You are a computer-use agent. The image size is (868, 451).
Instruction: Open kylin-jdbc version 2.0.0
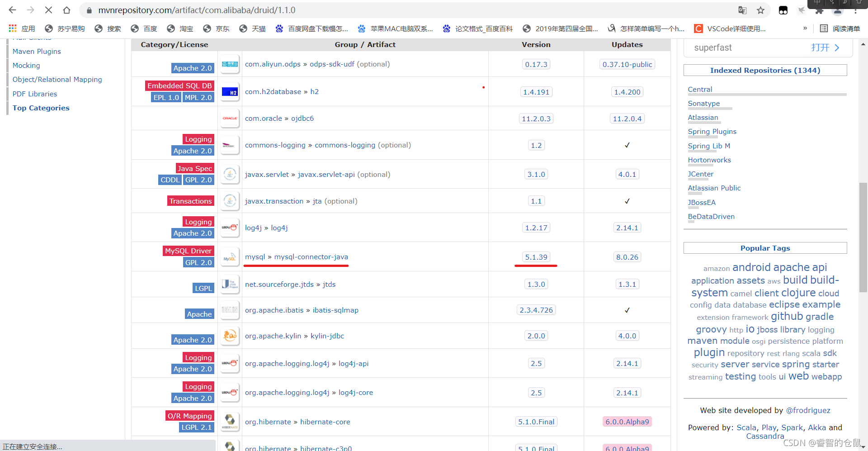pyautogui.click(x=536, y=336)
